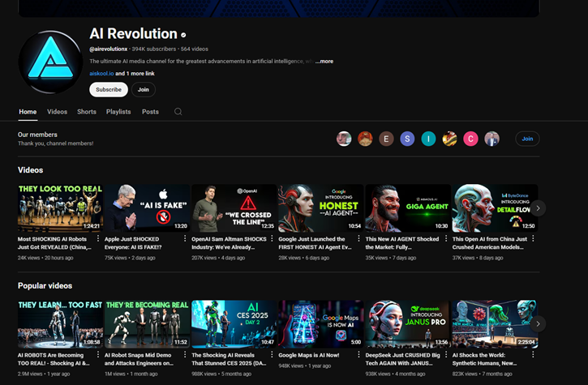Image resolution: width=588 pixels, height=385 pixels.
Task: Open options menu for AI ROBOTS Are Becoming TOO REAL video
Action: (x=98, y=355)
